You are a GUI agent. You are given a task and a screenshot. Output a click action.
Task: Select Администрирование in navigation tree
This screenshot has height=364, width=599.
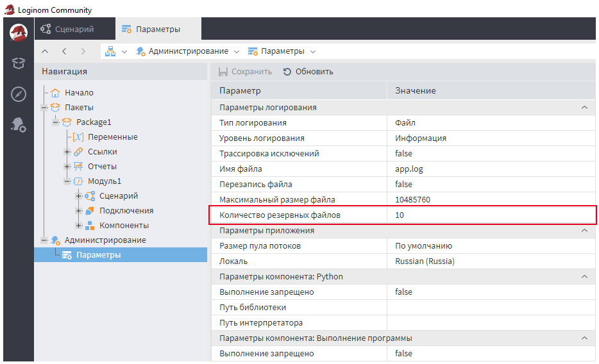coord(105,240)
